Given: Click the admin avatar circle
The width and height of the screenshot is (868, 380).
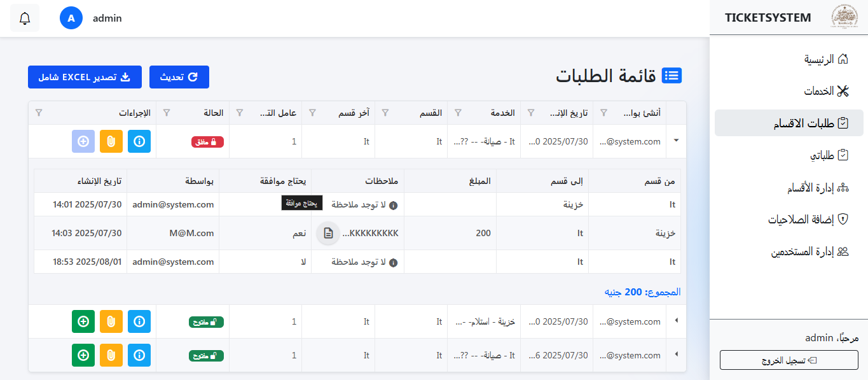Looking at the screenshot, I should (x=71, y=18).
